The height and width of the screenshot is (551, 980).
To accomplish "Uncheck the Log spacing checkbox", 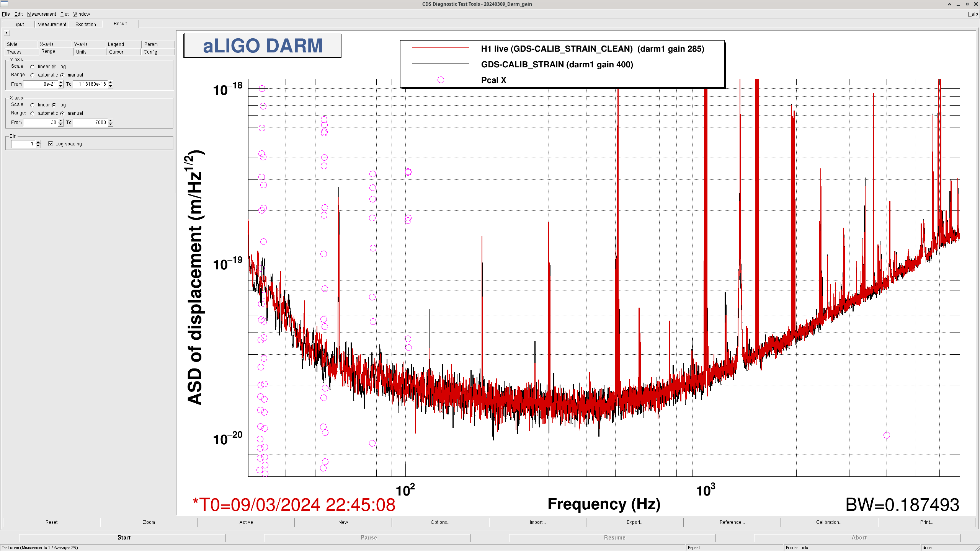I will [x=51, y=143].
